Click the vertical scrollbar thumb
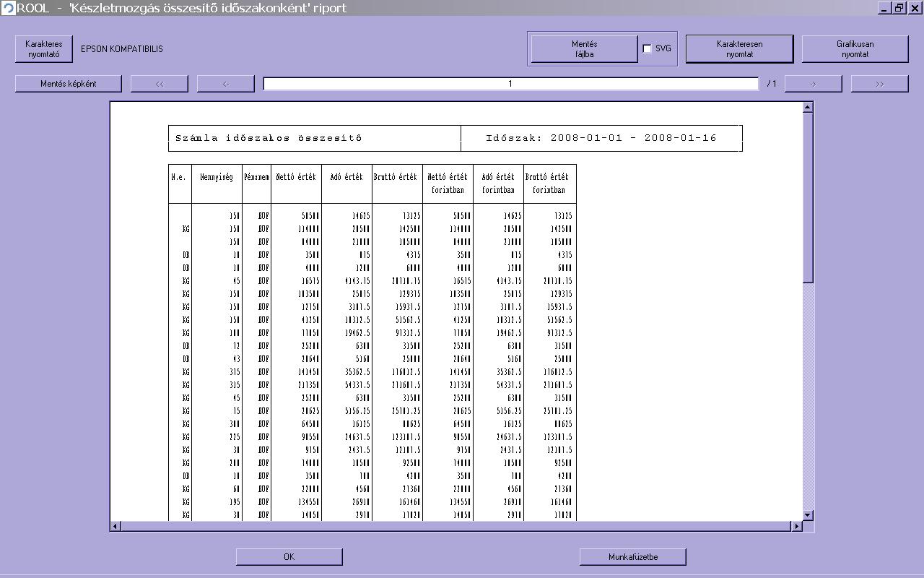Screen dimensions: 924x578 [x=808, y=197]
